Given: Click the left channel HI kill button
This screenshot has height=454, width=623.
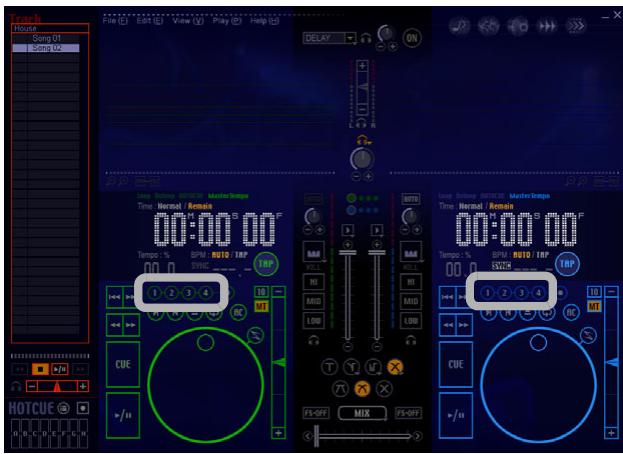Looking at the screenshot, I should click(x=313, y=282).
